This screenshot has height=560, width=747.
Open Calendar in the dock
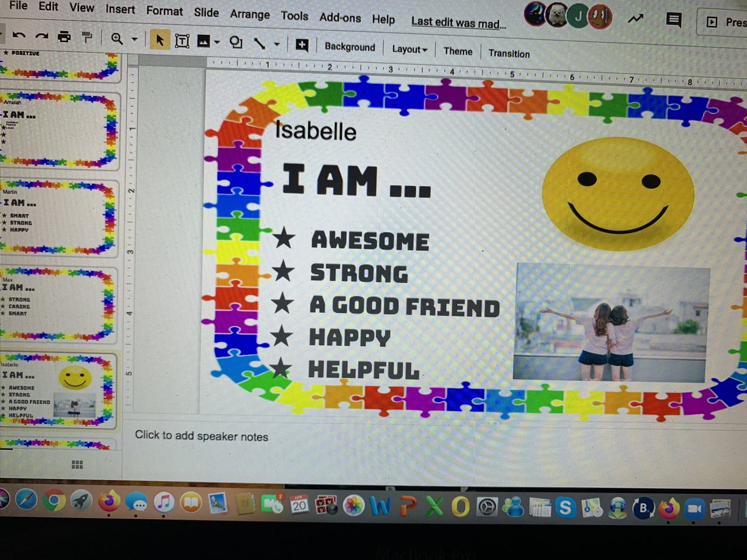click(299, 505)
